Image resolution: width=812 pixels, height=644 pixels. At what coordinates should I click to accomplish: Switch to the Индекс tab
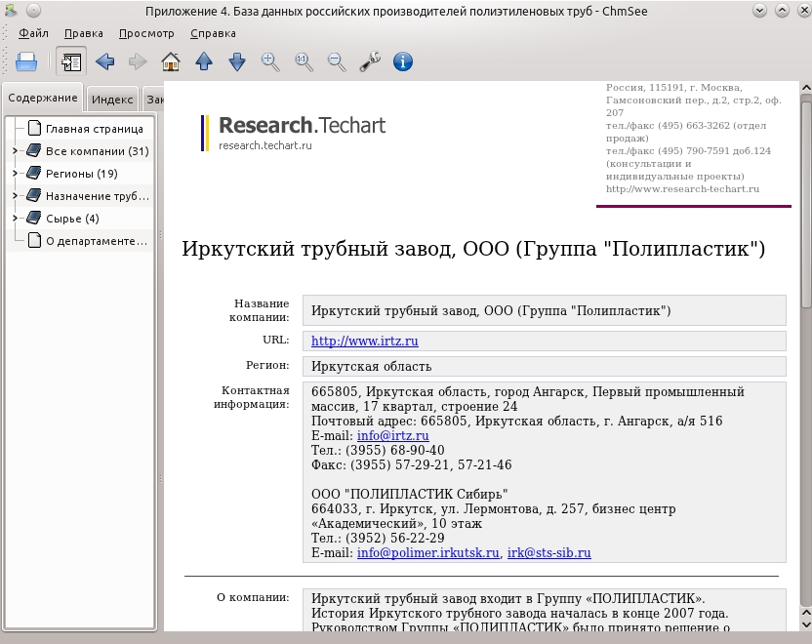[112, 100]
